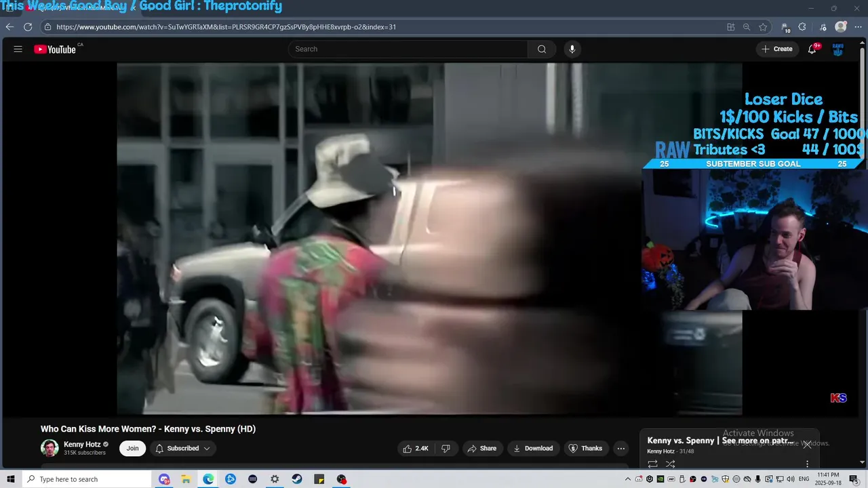Go back with browser back arrow
Viewport: 868px width, 488px height.
pyautogui.click(x=9, y=27)
